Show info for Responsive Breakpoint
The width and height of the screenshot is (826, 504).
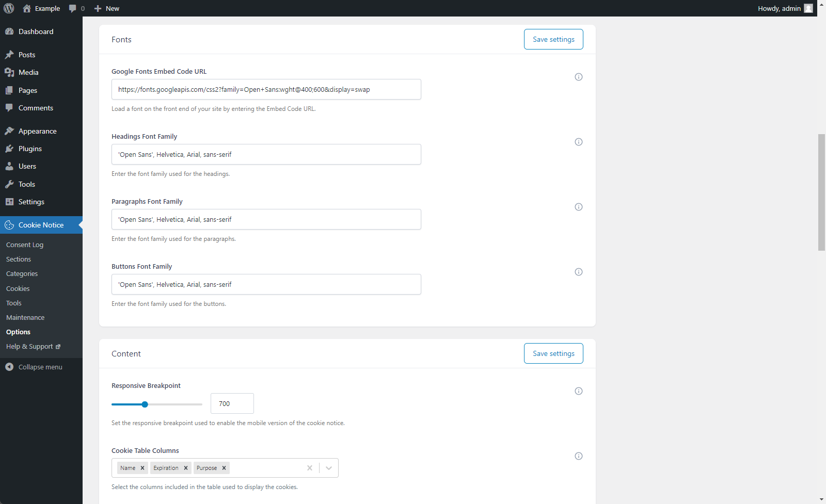[x=579, y=391]
